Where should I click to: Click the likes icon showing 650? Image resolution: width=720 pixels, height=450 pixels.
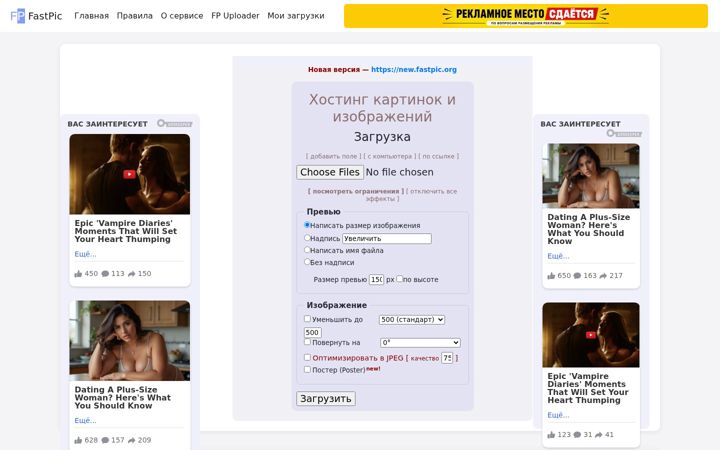click(551, 276)
